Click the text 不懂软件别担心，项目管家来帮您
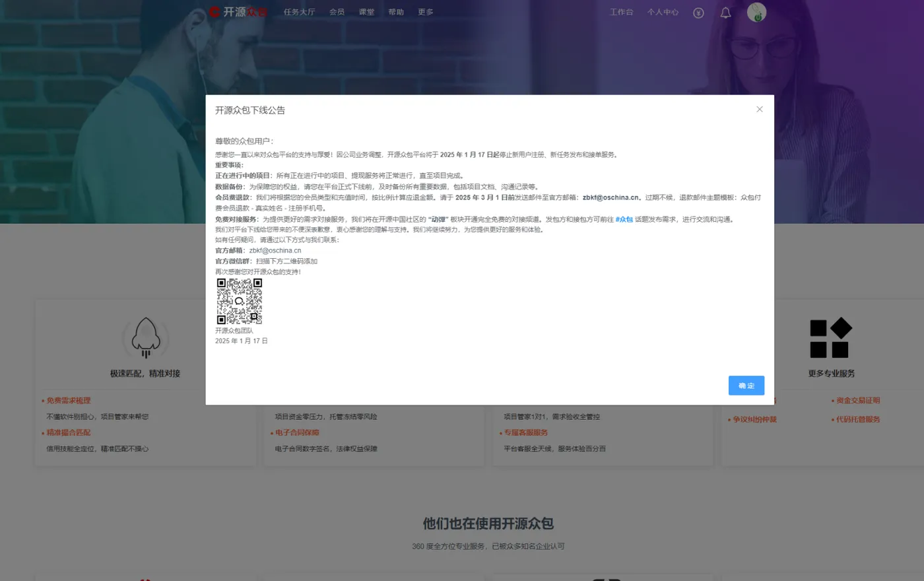This screenshot has width=924, height=581. (98, 417)
